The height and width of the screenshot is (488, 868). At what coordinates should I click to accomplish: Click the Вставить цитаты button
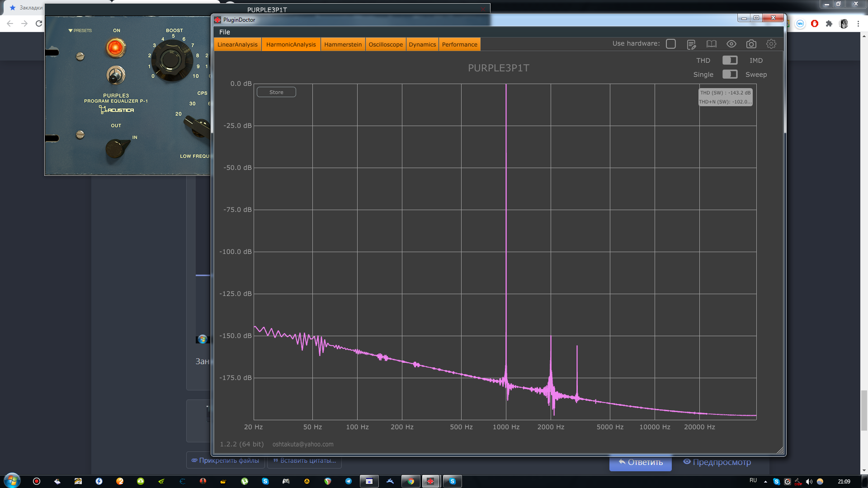pyautogui.click(x=305, y=460)
